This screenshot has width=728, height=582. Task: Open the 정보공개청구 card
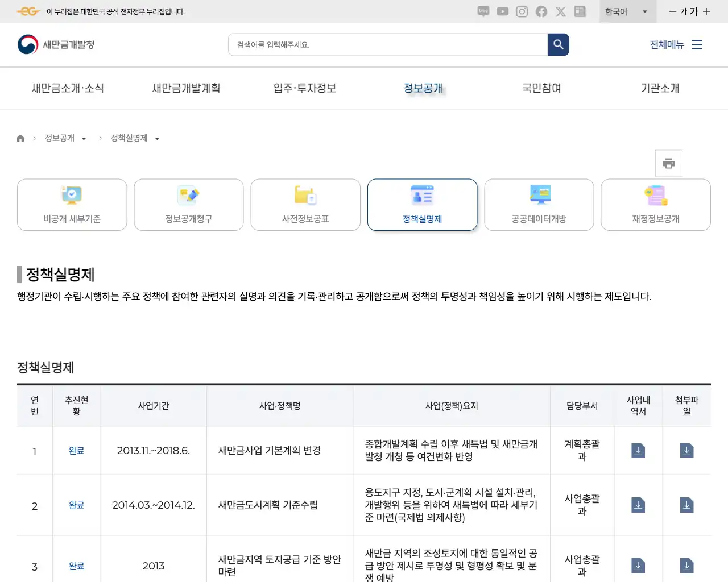[188, 205]
